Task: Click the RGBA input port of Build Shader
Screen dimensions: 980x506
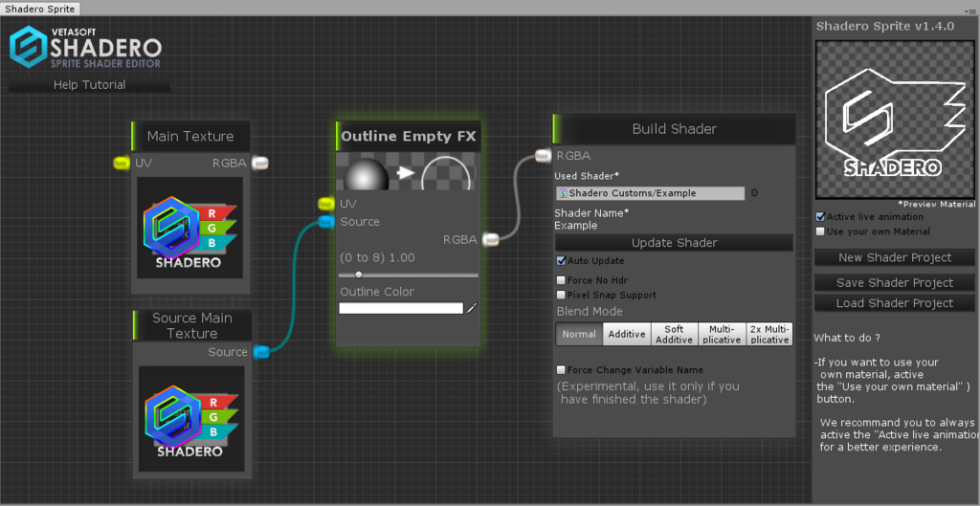Action: pyautogui.click(x=544, y=156)
